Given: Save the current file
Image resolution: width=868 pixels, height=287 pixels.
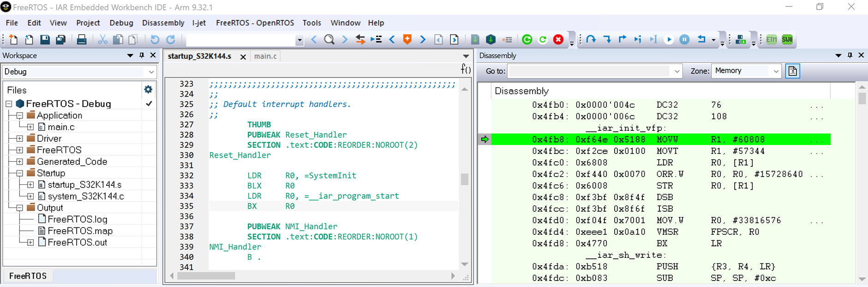Looking at the screenshot, I should click(x=45, y=40).
